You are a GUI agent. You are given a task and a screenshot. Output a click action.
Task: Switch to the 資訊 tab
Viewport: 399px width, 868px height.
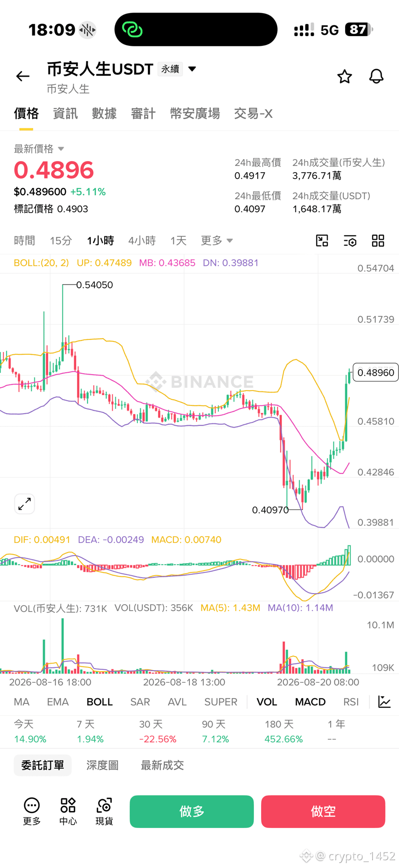point(65,114)
